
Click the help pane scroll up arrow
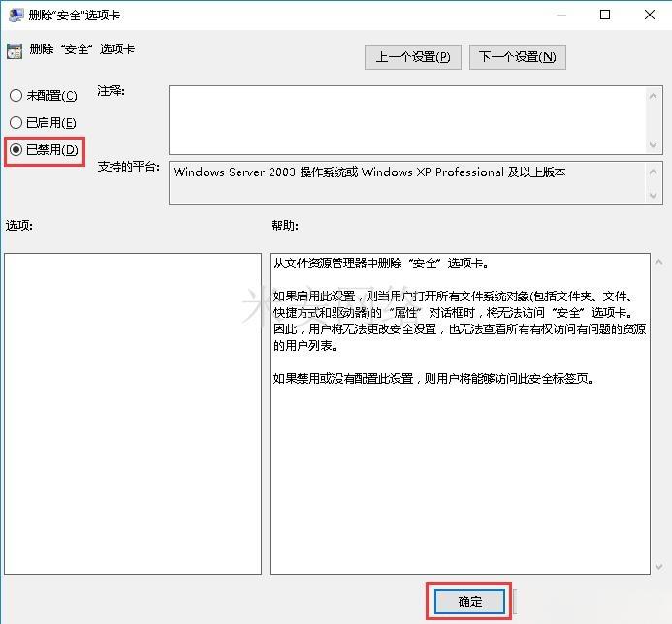click(658, 262)
